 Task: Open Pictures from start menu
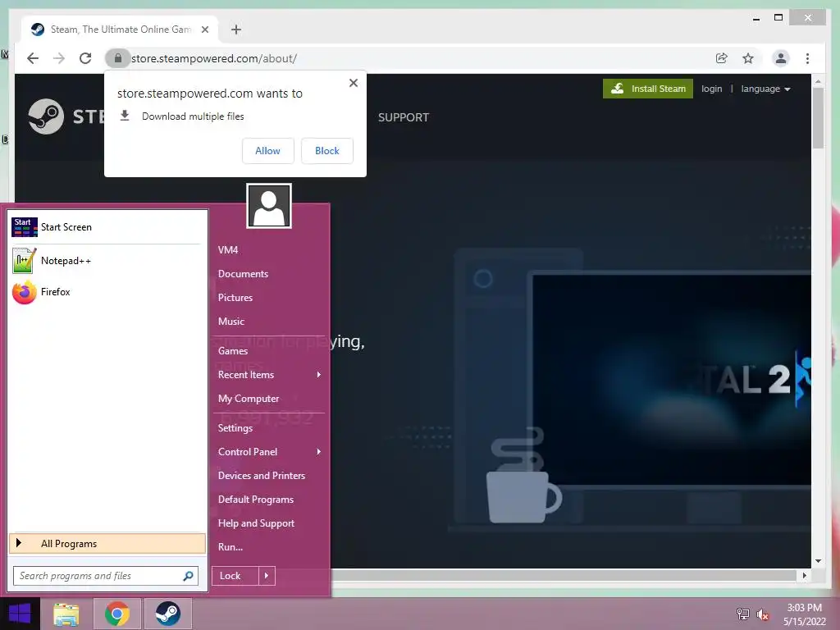pos(235,297)
